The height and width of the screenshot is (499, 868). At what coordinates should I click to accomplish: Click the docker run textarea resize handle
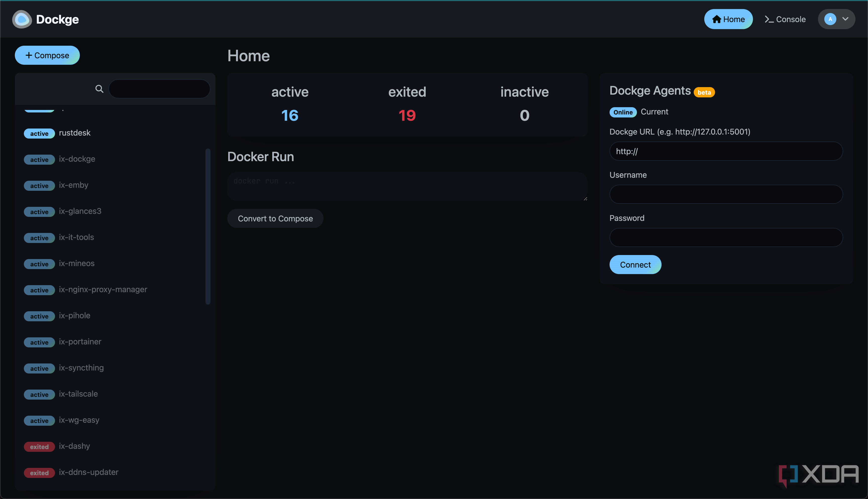585,199
